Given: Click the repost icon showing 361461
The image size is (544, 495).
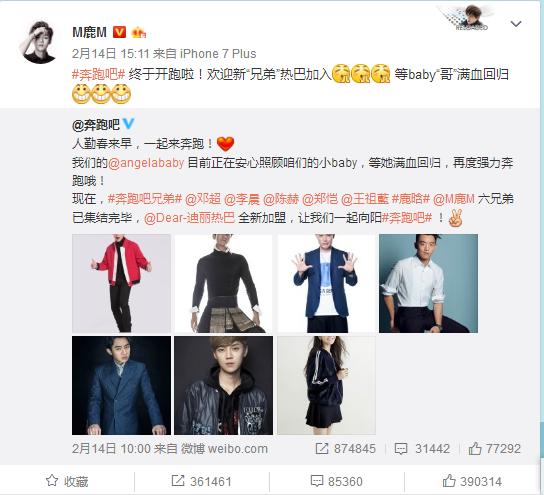Looking at the screenshot, I should (178, 481).
